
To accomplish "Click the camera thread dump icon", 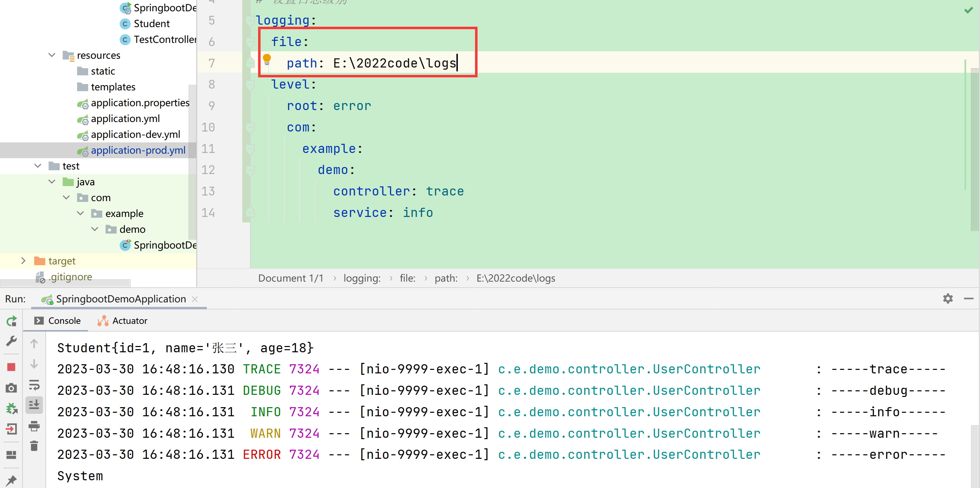I will coord(11,388).
